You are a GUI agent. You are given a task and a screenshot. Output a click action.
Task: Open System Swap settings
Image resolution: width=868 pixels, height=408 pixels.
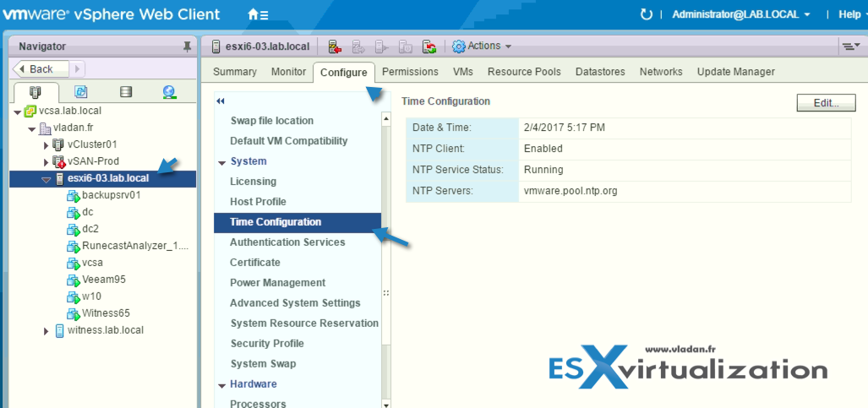263,364
